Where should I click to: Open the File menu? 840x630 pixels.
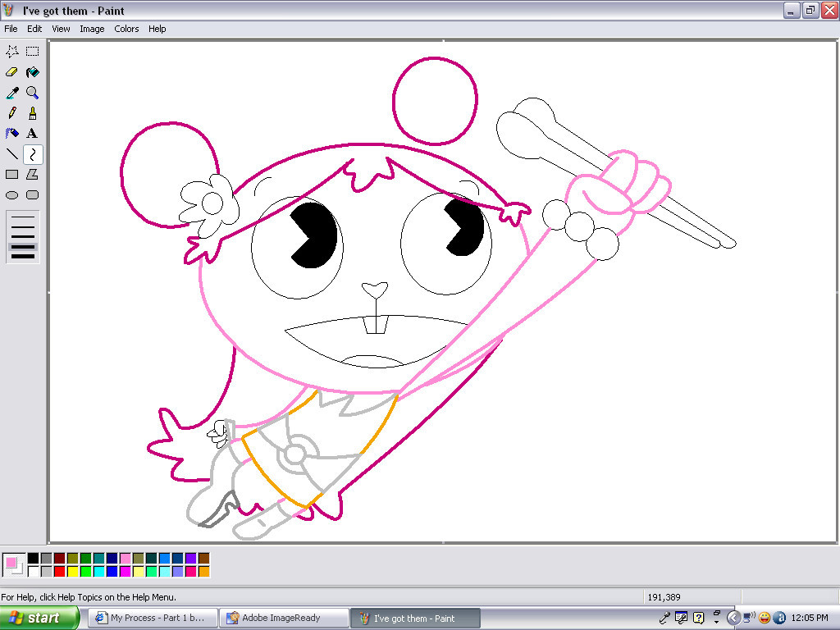[x=11, y=29]
